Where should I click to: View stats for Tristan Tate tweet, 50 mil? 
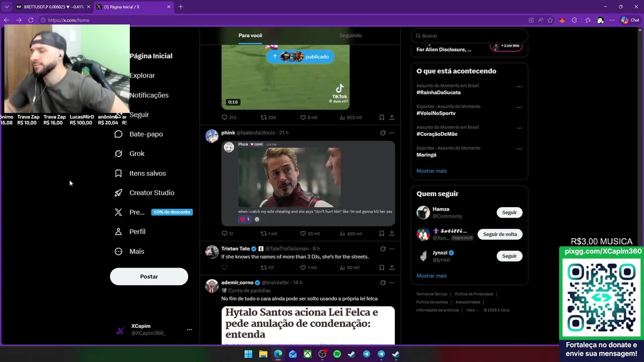pyautogui.click(x=350, y=267)
